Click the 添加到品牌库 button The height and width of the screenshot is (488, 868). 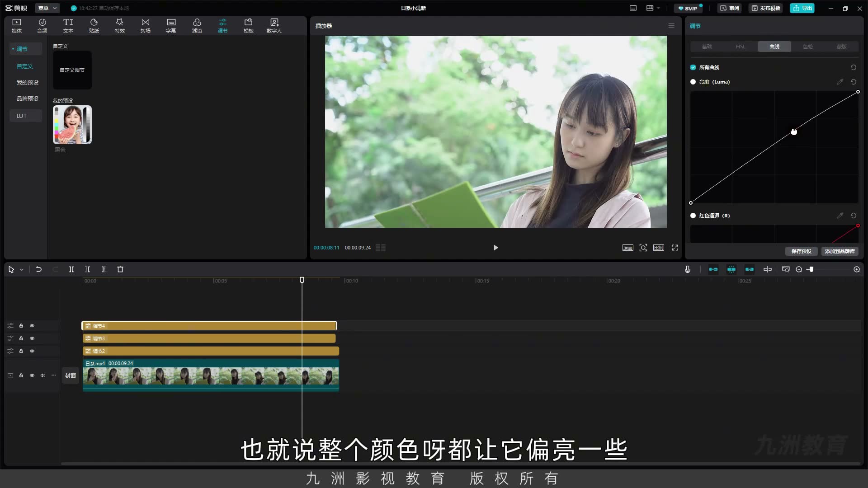pyautogui.click(x=840, y=251)
